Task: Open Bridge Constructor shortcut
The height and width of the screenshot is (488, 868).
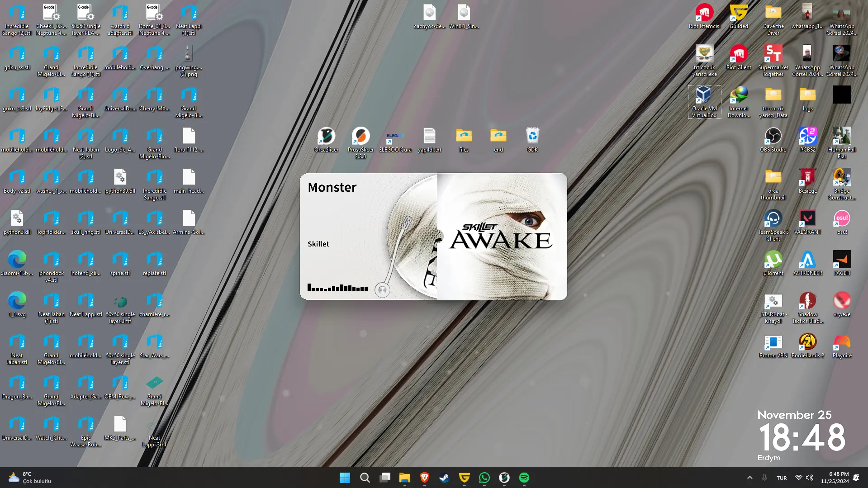Action: coord(842,184)
